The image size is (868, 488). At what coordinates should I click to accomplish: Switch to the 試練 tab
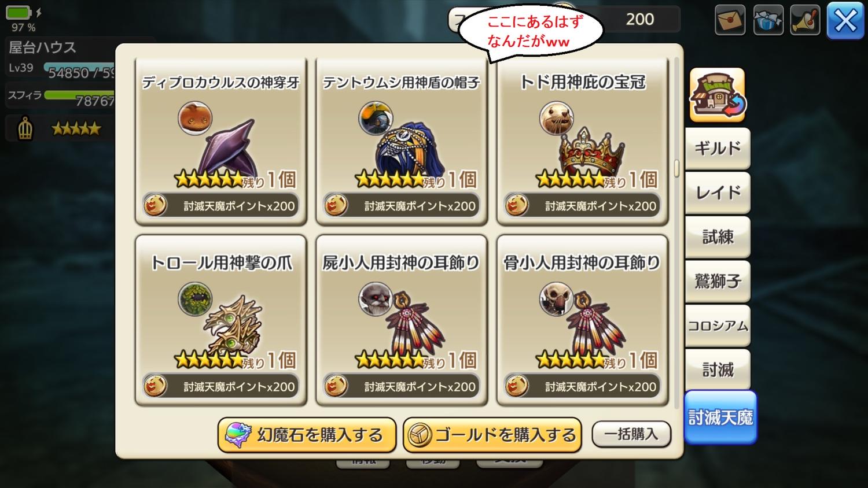718,237
